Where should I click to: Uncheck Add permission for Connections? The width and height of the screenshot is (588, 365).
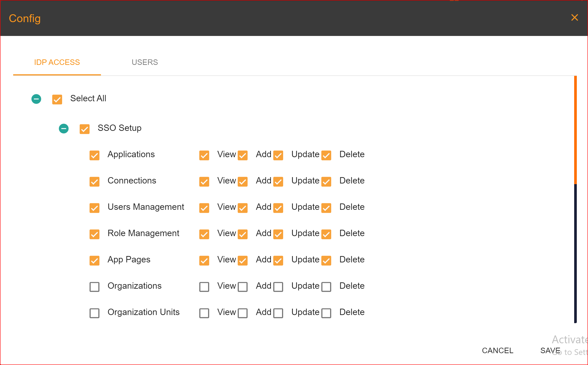pyautogui.click(x=243, y=182)
